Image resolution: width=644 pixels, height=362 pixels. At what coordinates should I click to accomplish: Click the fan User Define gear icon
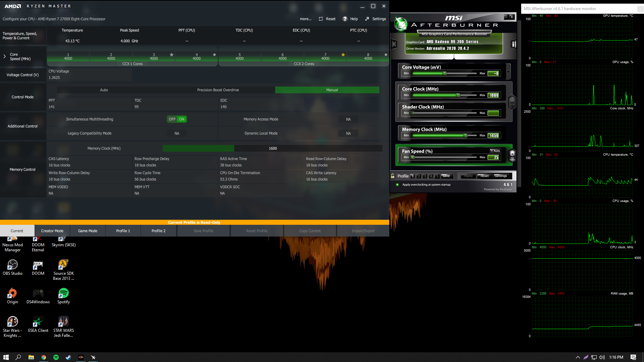click(x=512, y=155)
